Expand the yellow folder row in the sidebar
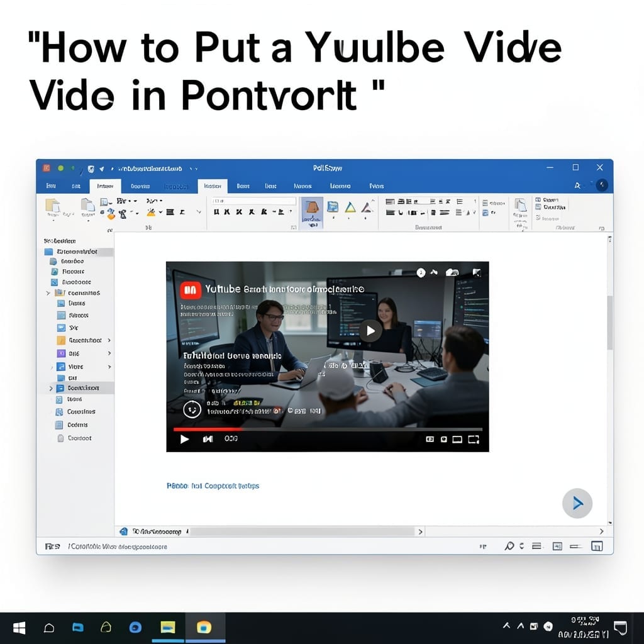This screenshot has width=644, height=644. (x=48, y=293)
